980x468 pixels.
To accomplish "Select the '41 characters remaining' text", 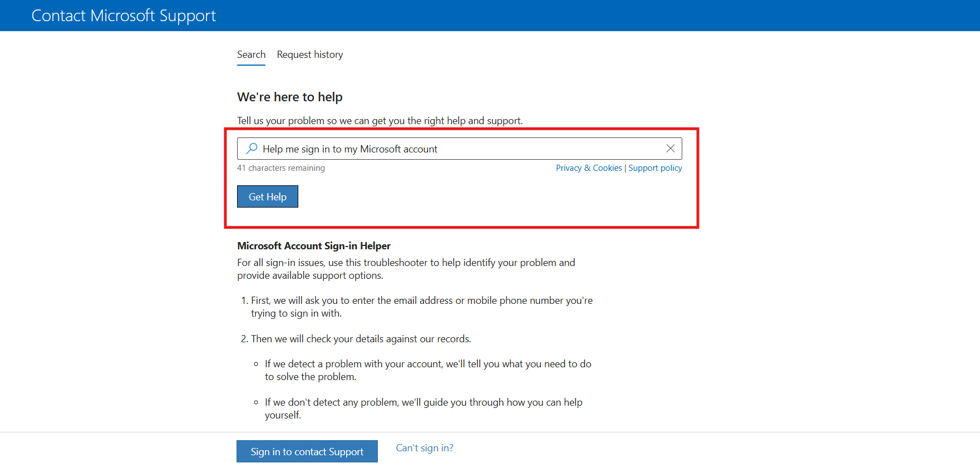I will (281, 168).
